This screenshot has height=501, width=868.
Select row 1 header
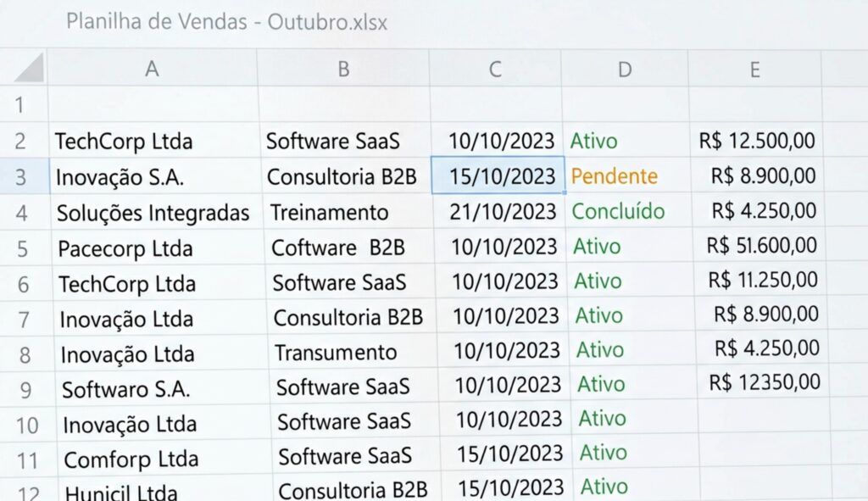[21, 106]
